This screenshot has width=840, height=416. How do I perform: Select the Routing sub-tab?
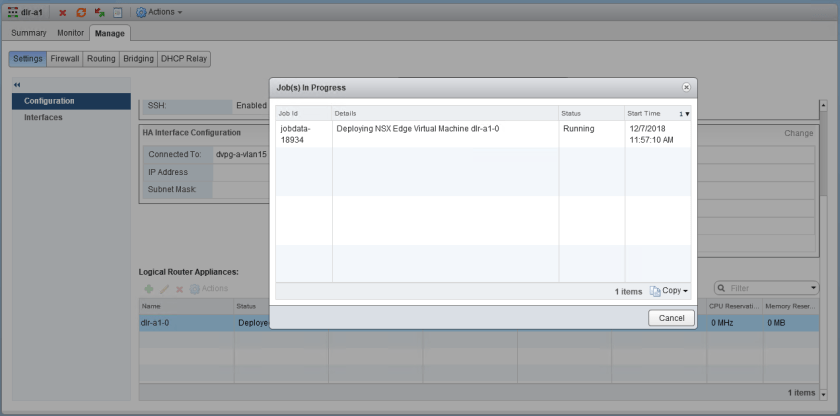tap(101, 59)
